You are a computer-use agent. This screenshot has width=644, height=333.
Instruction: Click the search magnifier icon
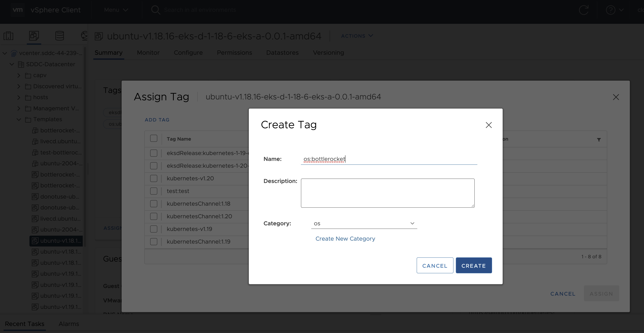point(155,10)
